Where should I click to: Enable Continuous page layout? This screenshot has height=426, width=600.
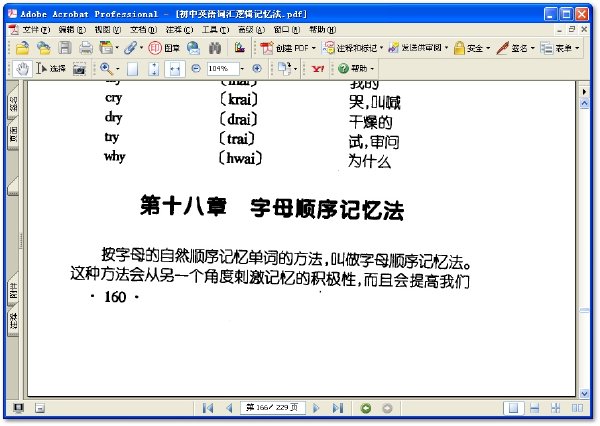(x=534, y=408)
